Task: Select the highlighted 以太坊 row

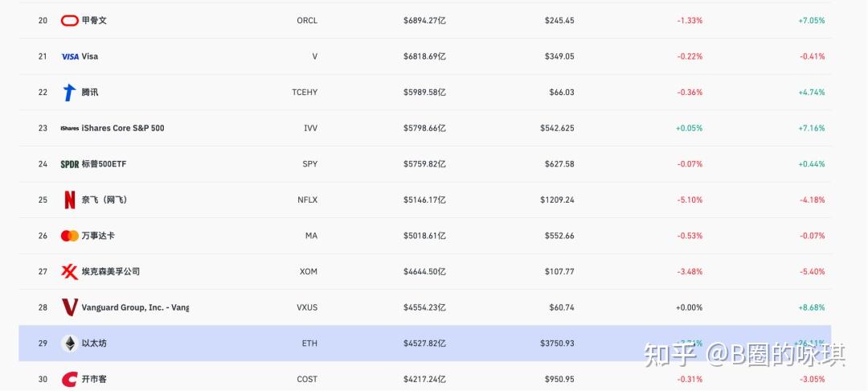Action: coord(424,344)
